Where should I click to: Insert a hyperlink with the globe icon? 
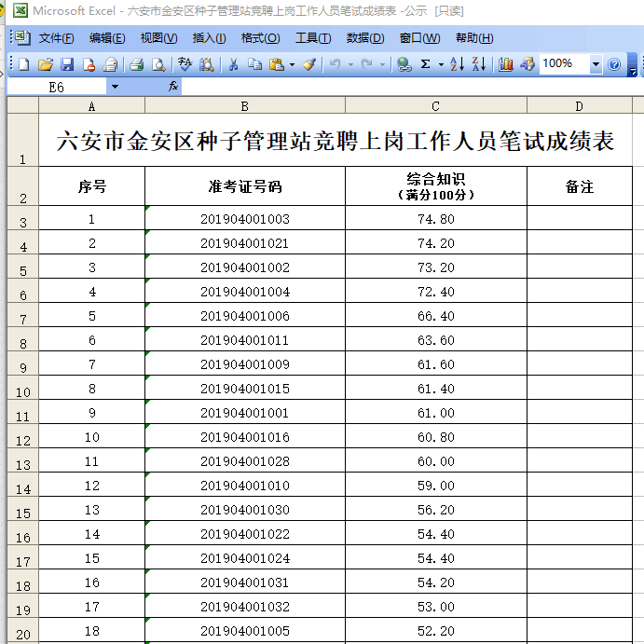pos(404,64)
